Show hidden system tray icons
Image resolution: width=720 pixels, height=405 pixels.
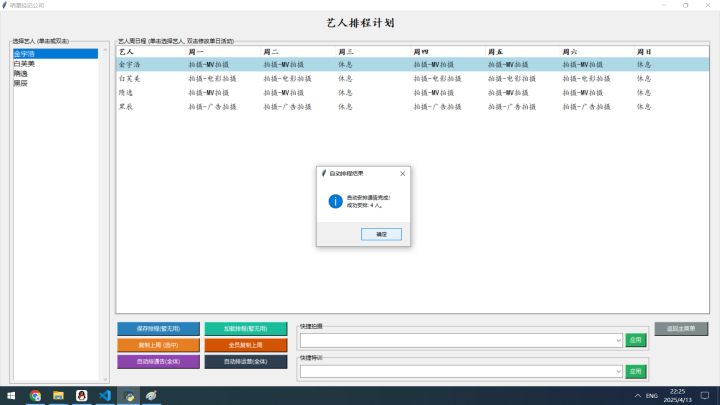[x=637, y=395]
